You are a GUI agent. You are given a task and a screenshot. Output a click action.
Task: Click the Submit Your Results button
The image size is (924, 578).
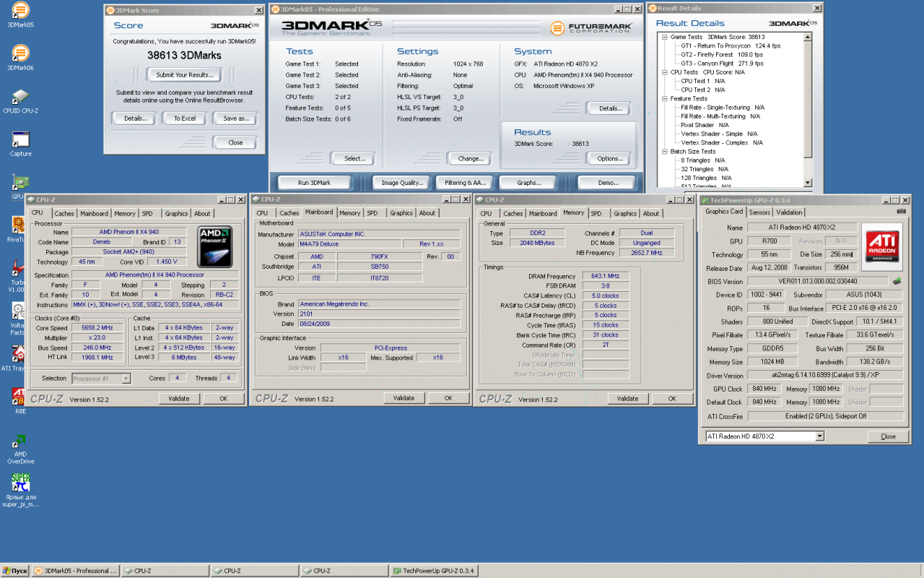184,75
